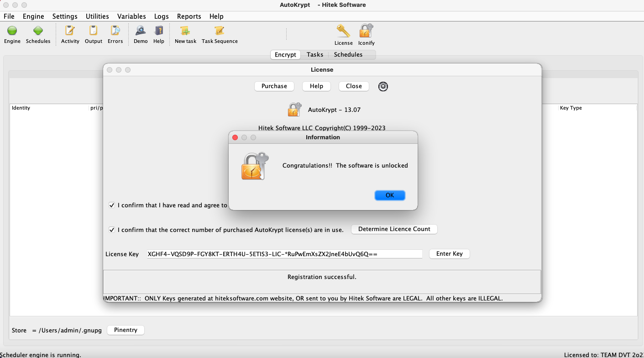Open the Errors log icon
644x358 pixels.
tap(115, 31)
